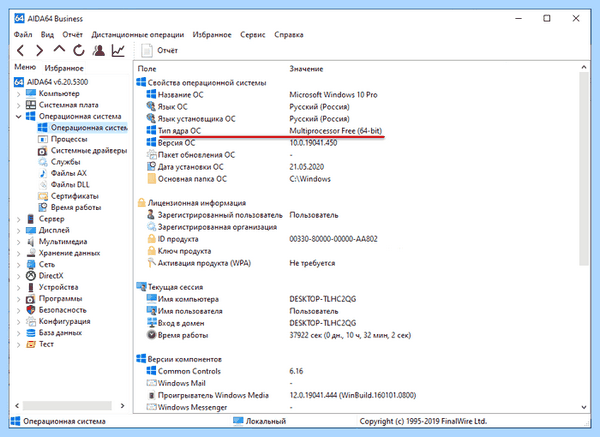The height and width of the screenshot is (437, 600).
Task: Open the Файл menu
Action: coord(23,35)
